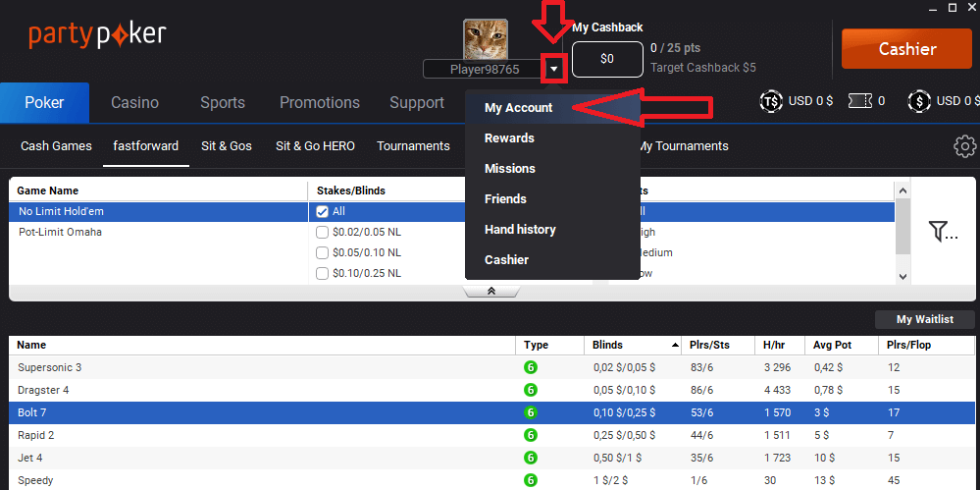Switch to the Casino tab
This screenshot has height=490, width=980.
pyautogui.click(x=135, y=103)
